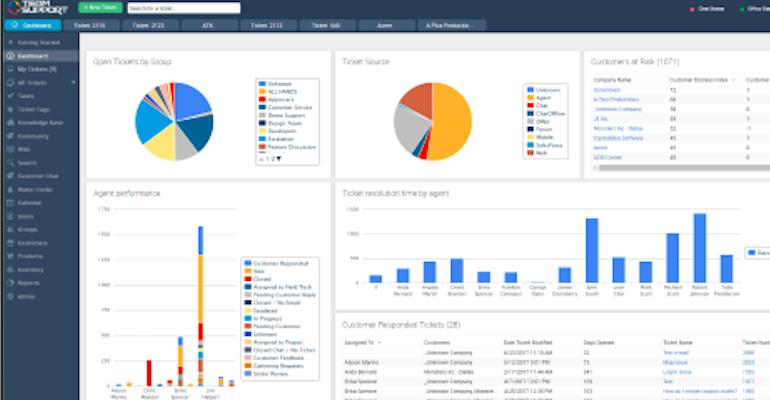Go to next page of Group legend
This screenshot has height=400, width=770.
tap(279, 159)
